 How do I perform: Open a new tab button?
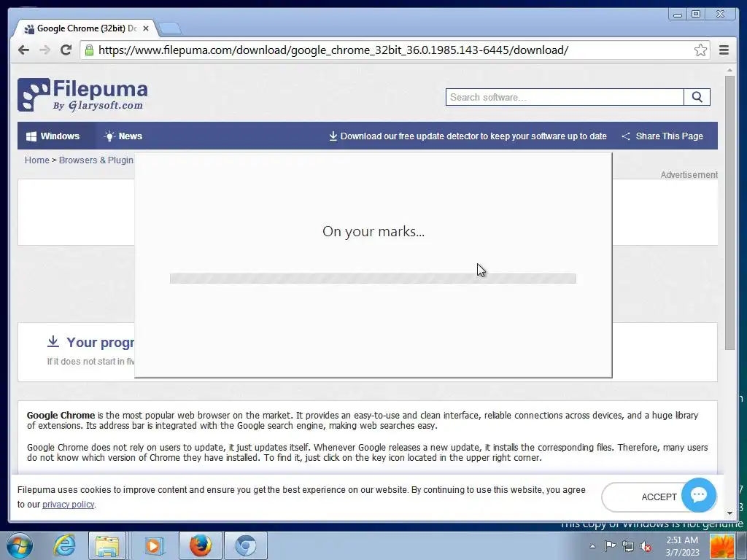[x=169, y=29]
